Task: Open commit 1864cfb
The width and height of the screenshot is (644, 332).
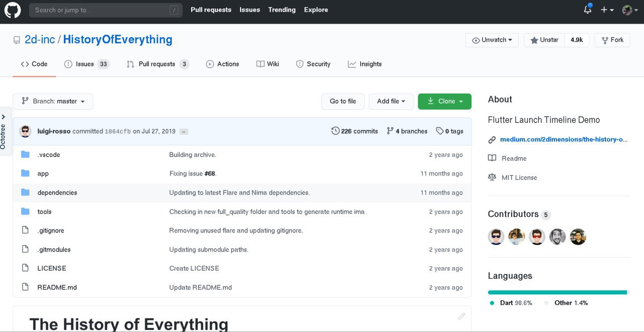Action: click(x=118, y=131)
